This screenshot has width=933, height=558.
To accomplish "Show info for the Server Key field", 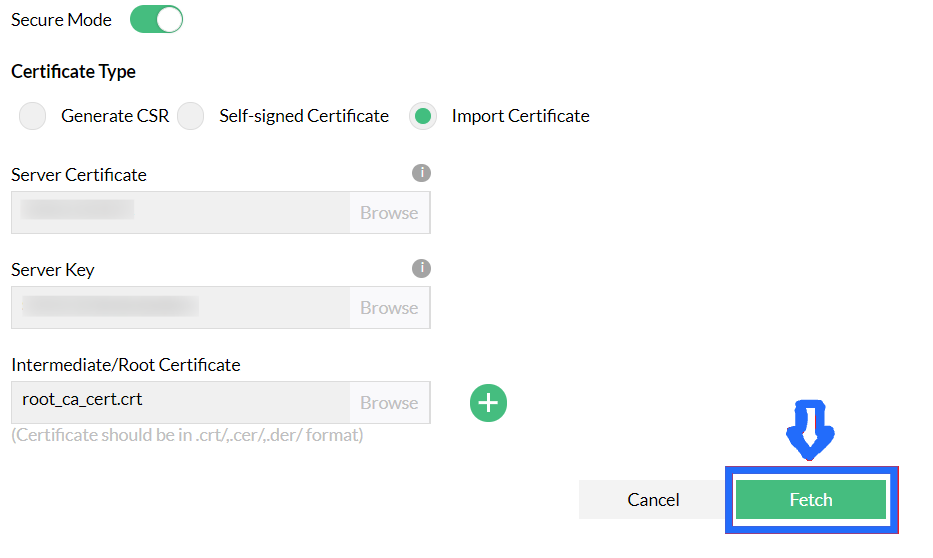I will point(422,268).
